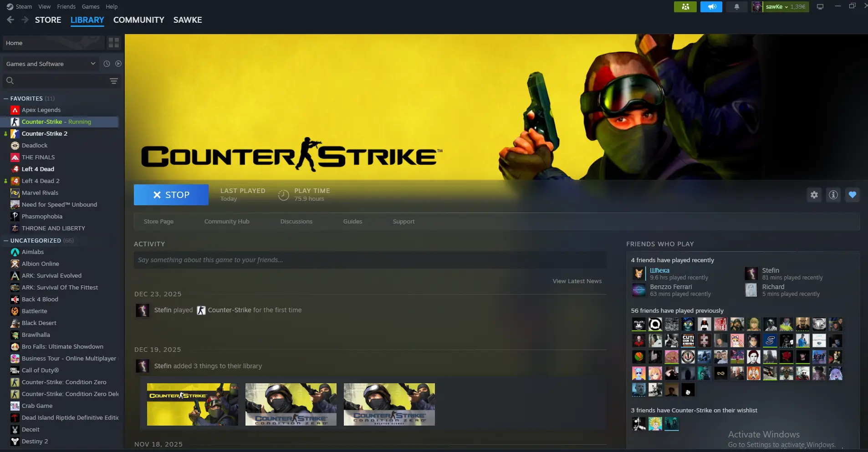
Task: Open the notifications bell
Action: pos(736,7)
